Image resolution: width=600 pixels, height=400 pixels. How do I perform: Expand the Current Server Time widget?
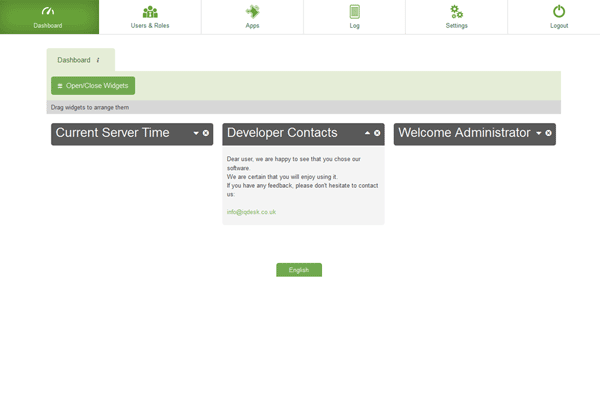(x=196, y=133)
